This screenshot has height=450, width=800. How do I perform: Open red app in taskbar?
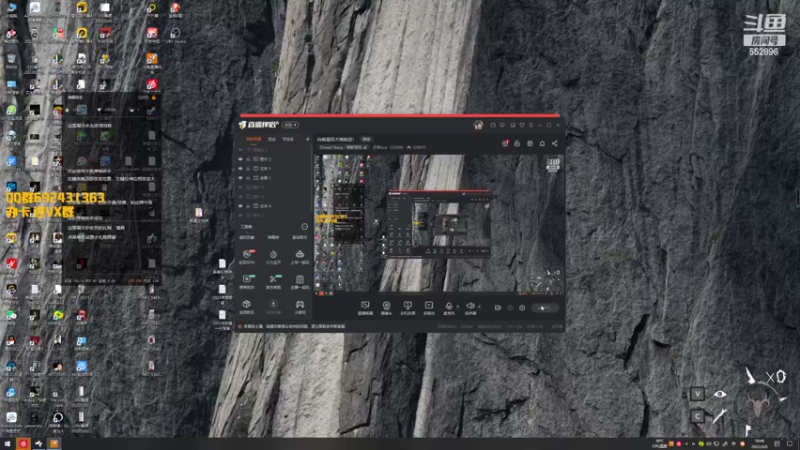coord(23,444)
